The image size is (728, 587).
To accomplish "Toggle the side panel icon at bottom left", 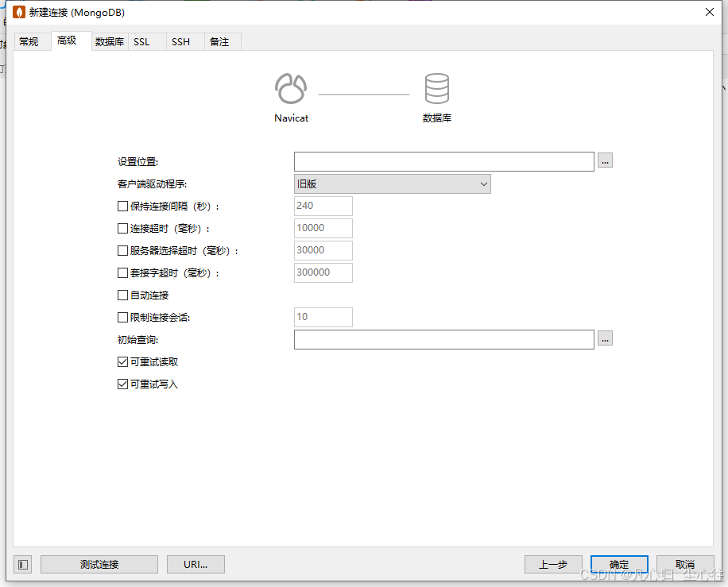I will tap(21, 564).
